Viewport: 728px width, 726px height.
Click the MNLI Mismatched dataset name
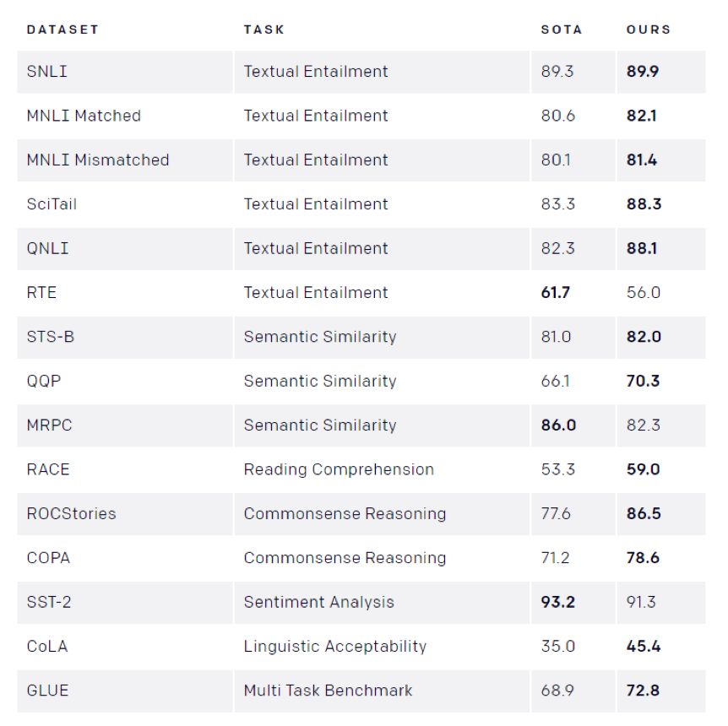pos(98,160)
